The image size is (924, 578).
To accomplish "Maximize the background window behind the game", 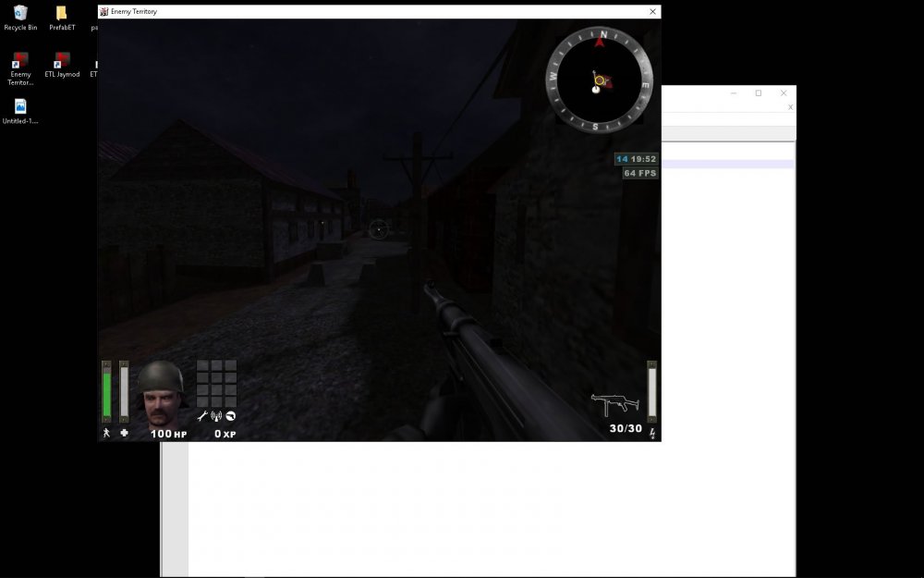I will pyautogui.click(x=759, y=93).
